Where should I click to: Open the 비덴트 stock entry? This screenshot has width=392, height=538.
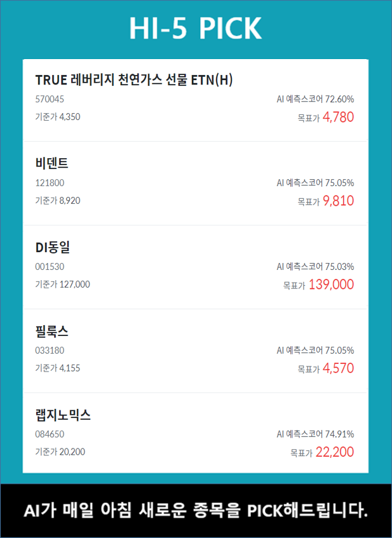tap(52, 163)
